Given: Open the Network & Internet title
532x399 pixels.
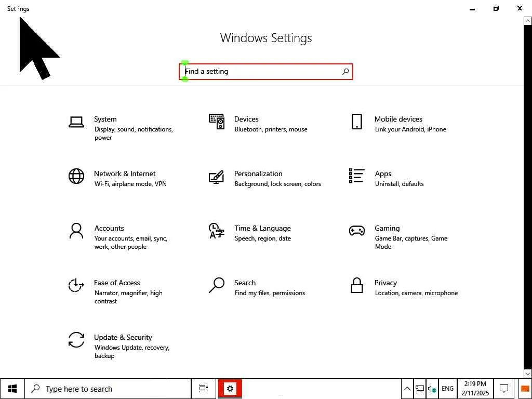Looking at the screenshot, I should [125, 174].
